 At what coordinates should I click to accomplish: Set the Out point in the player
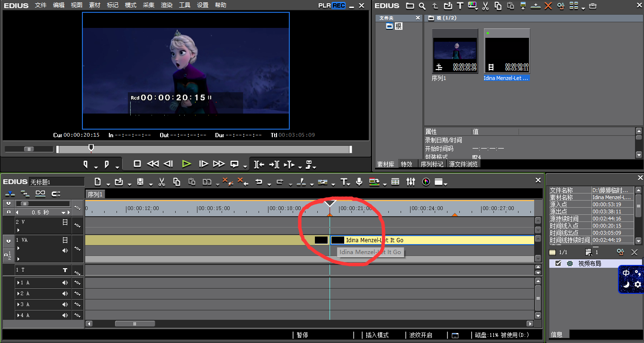click(107, 164)
